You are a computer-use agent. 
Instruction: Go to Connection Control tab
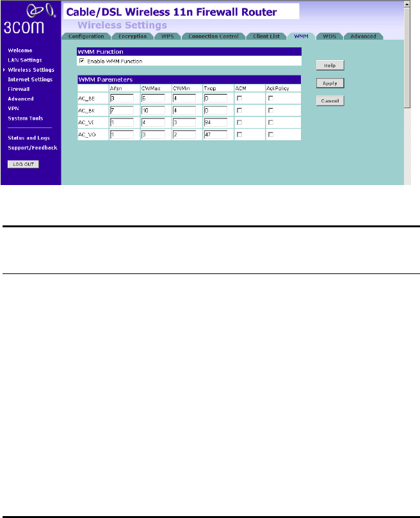pyautogui.click(x=213, y=36)
